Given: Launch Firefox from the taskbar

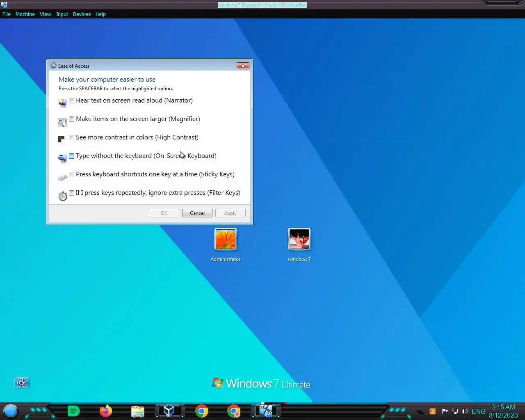Looking at the screenshot, I should [106, 411].
